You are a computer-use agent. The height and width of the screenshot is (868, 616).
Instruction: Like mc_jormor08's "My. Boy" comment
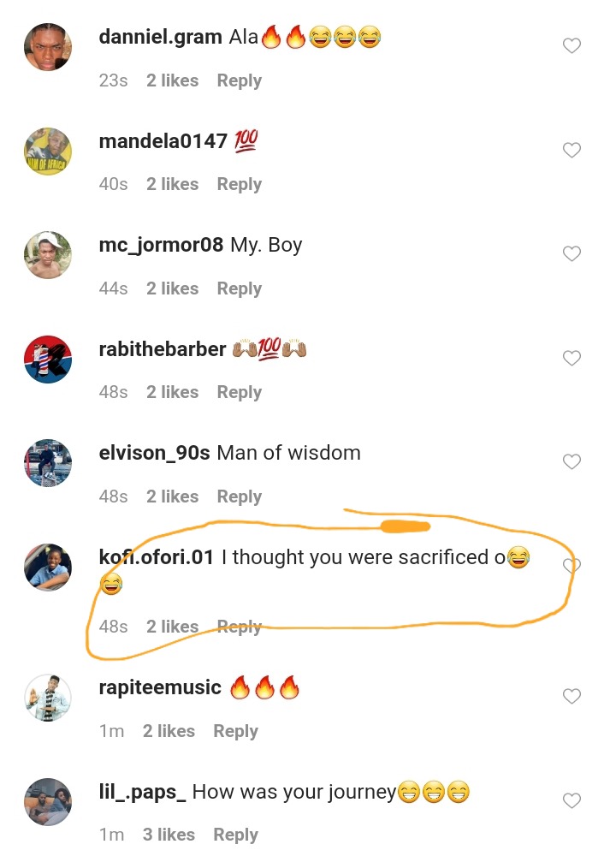coord(572,253)
